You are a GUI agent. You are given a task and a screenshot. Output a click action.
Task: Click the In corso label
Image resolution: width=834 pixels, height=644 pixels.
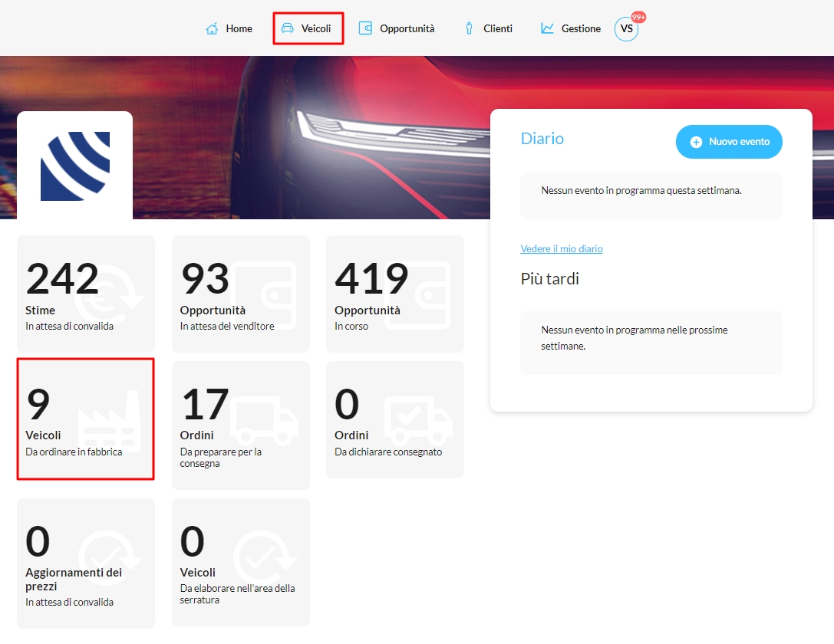(351, 327)
